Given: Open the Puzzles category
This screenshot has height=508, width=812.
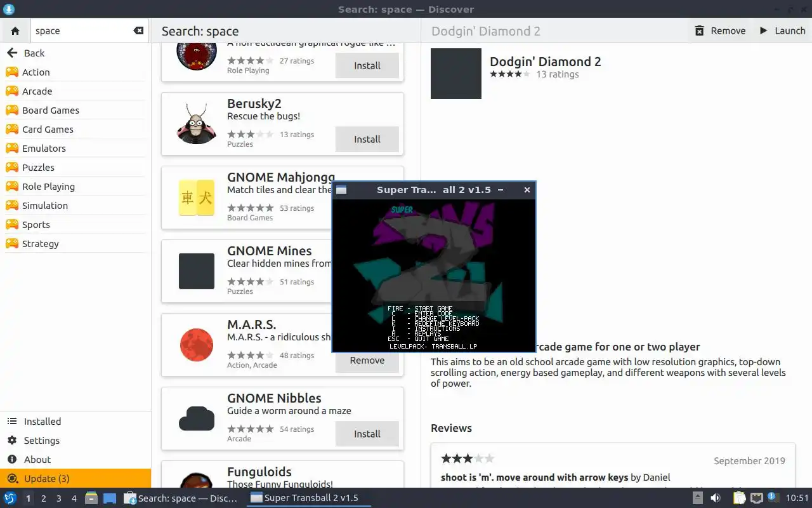Looking at the screenshot, I should tap(75, 168).
